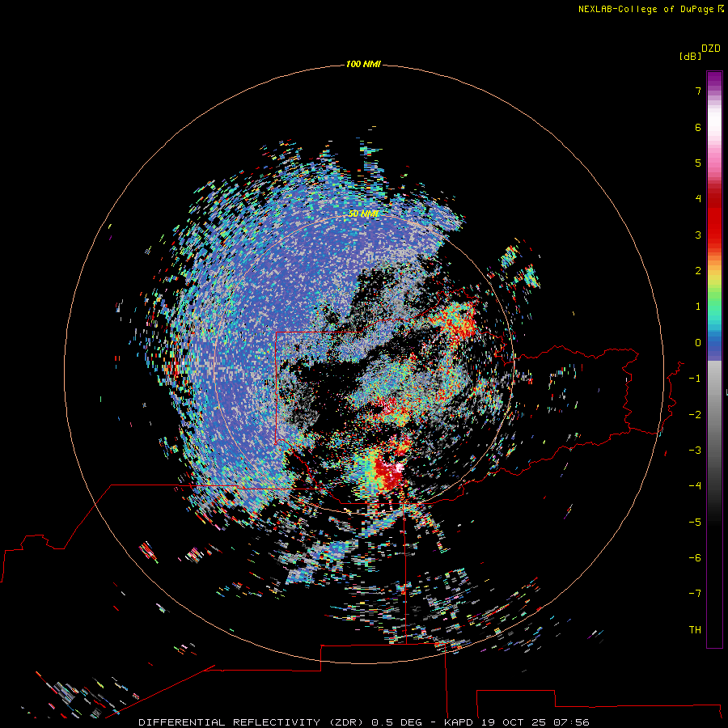Click the 4 value on the dB scale

pos(698,199)
